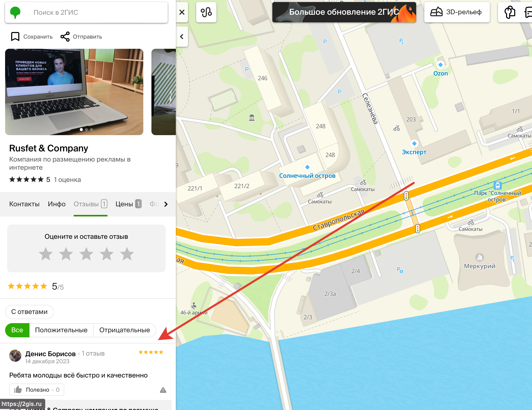Click building '221/2' on map
This screenshot has width=532, height=410.
tap(242, 186)
